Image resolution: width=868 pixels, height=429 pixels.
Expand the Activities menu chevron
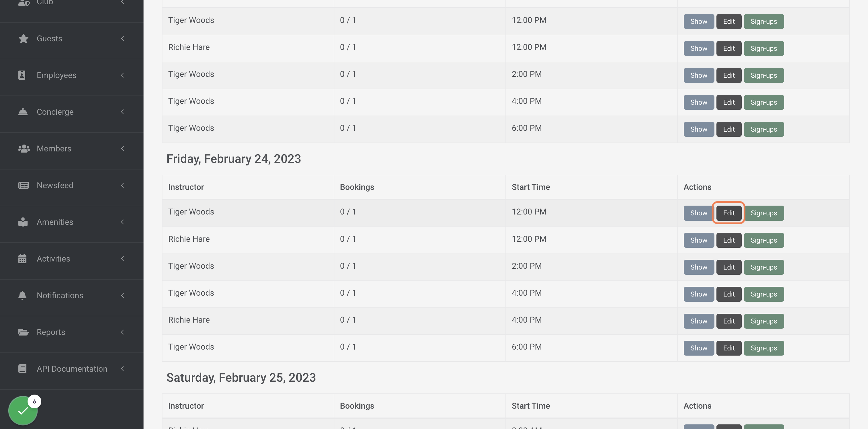coord(122,259)
